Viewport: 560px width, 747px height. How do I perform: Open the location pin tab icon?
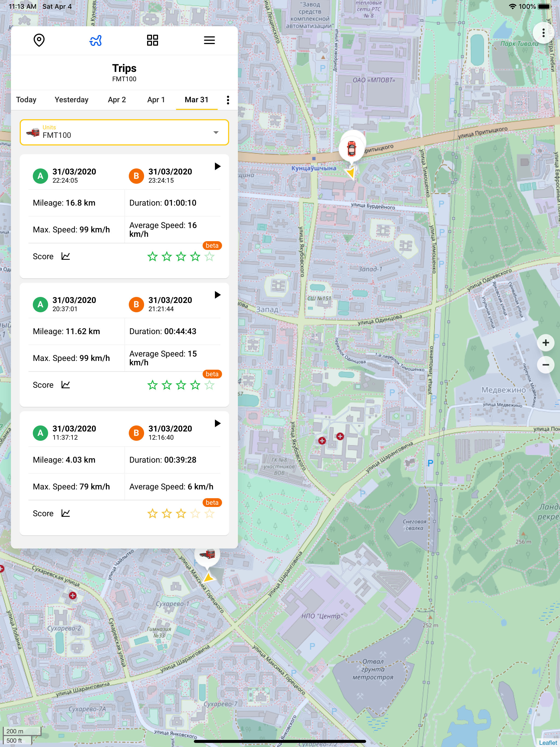[39, 40]
